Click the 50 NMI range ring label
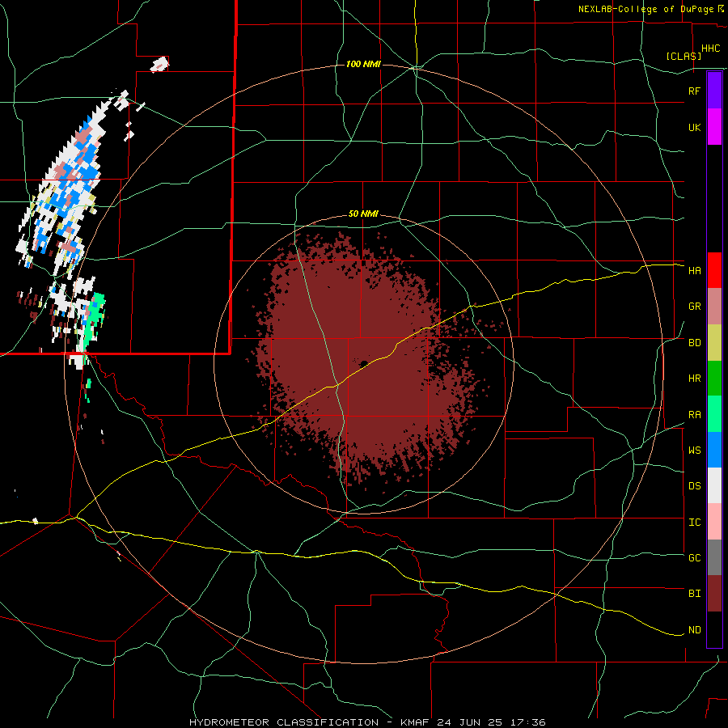The image size is (728, 728). [x=363, y=214]
